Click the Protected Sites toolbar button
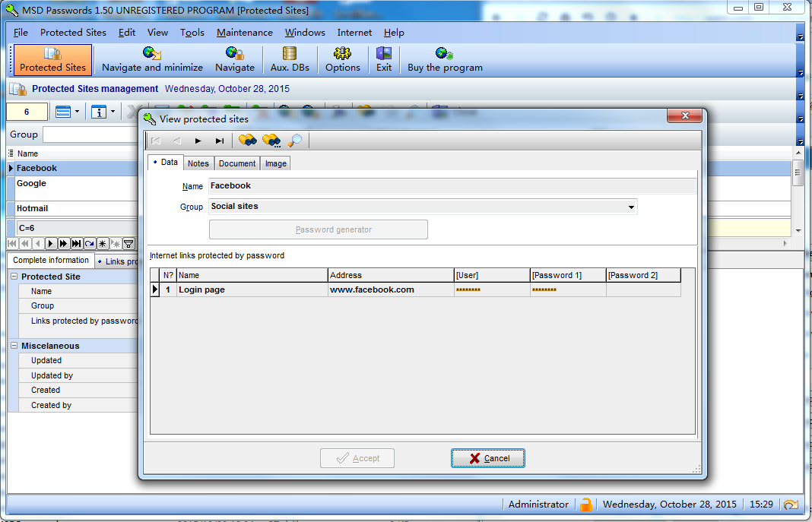The width and height of the screenshot is (812, 522). (x=52, y=60)
